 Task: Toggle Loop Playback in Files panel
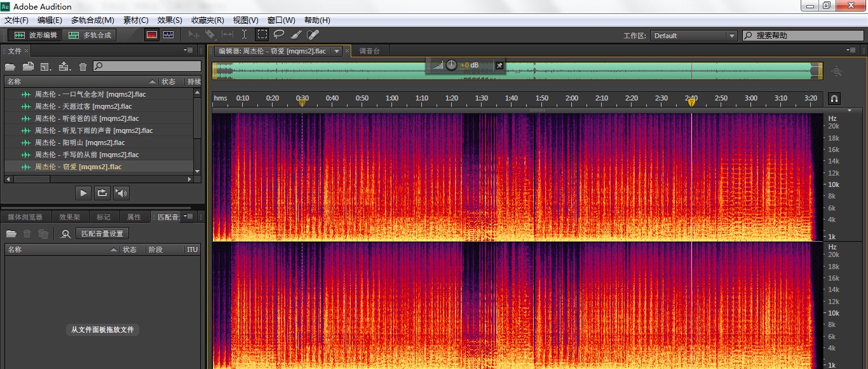click(x=102, y=193)
